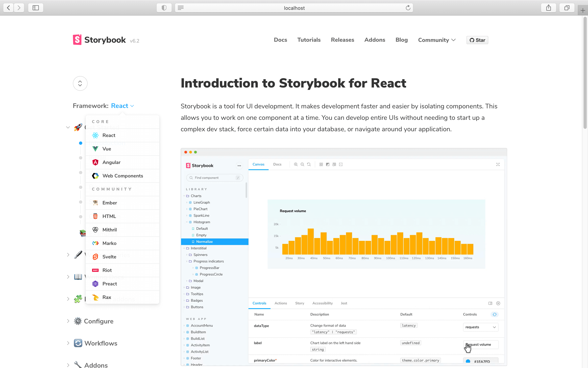Click the rocket Get Started icon

[x=78, y=127]
